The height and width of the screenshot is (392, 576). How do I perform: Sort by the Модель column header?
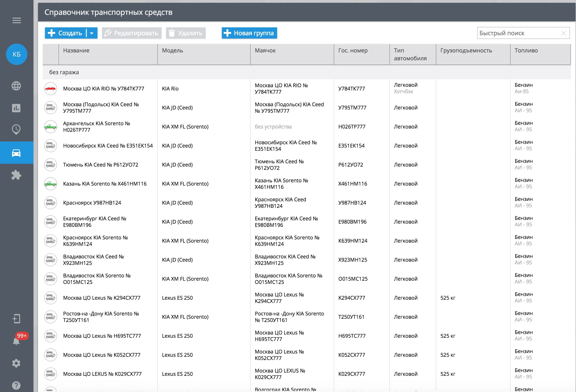click(x=204, y=55)
